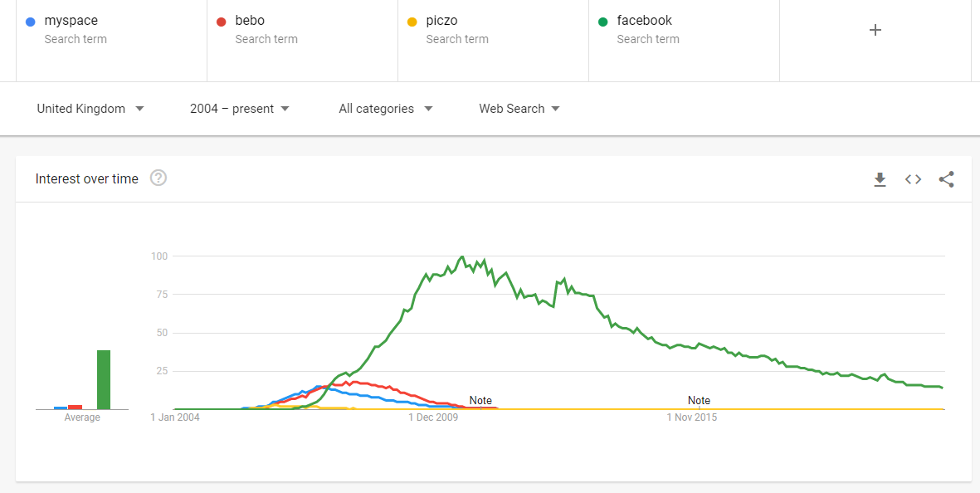
Task: Click the 50 y-axis label
Action: (163, 333)
